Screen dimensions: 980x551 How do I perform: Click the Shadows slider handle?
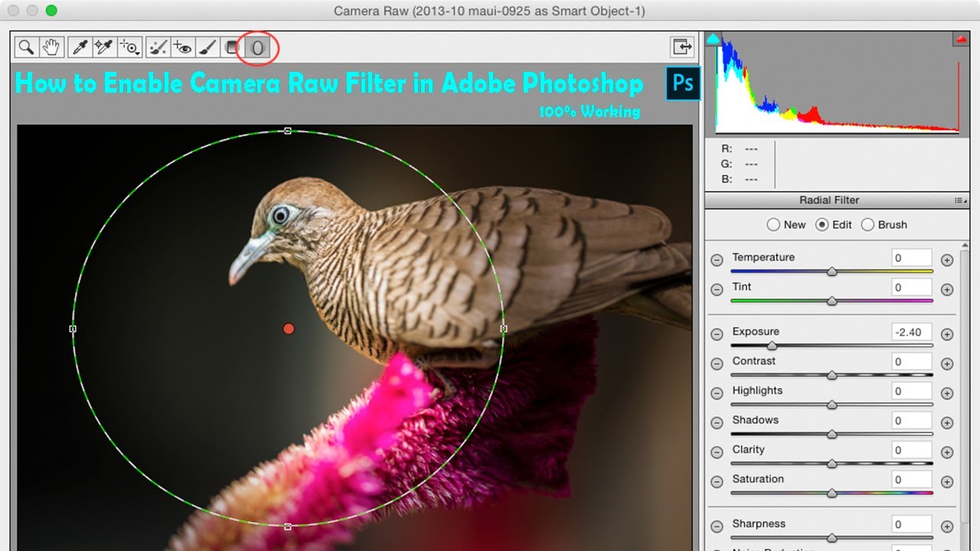tap(832, 434)
